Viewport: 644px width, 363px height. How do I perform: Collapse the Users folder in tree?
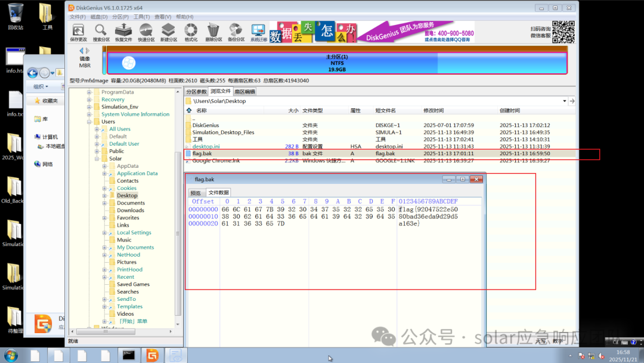(x=89, y=122)
